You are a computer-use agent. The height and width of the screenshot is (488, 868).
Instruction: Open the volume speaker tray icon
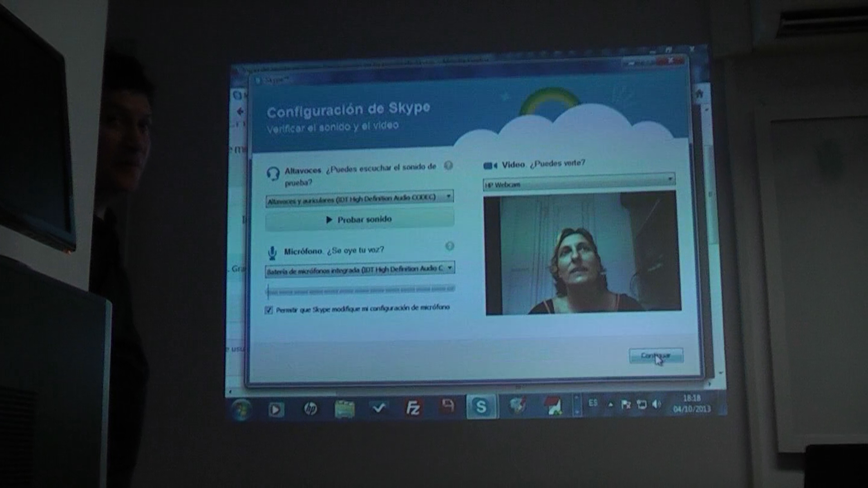656,404
